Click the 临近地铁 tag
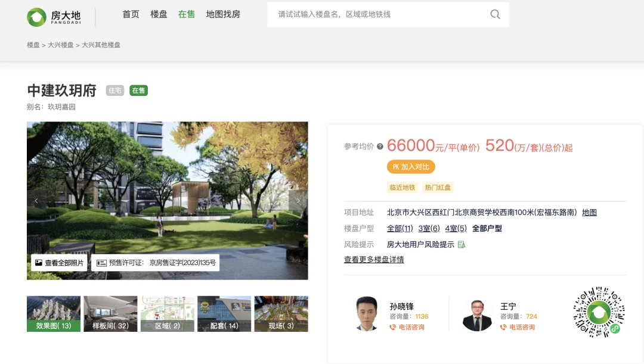The height and width of the screenshot is (364, 644). pos(403,187)
